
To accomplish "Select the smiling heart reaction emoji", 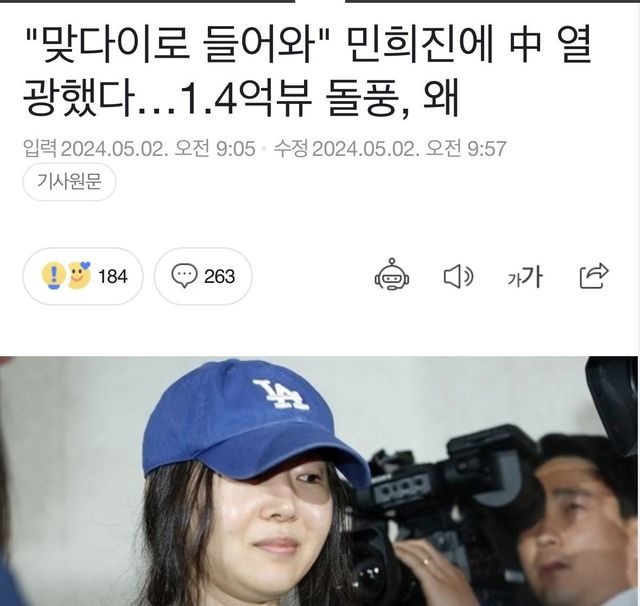I will [79, 275].
